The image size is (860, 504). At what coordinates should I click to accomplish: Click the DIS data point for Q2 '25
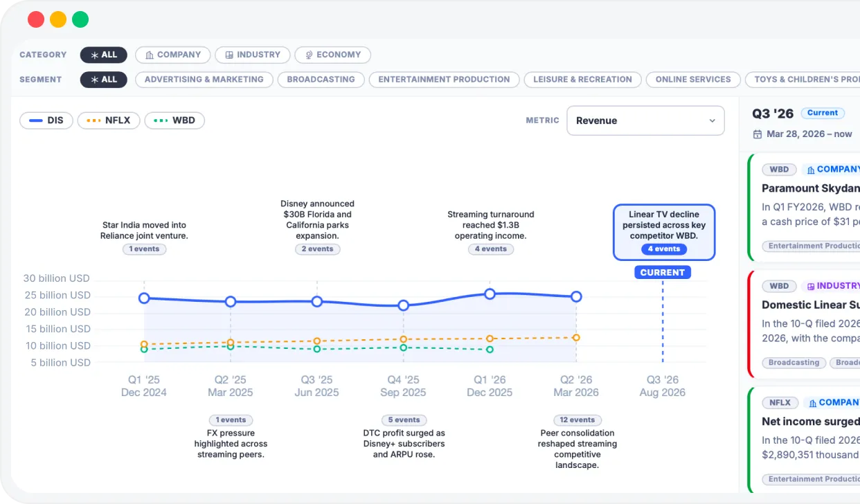pyautogui.click(x=231, y=302)
